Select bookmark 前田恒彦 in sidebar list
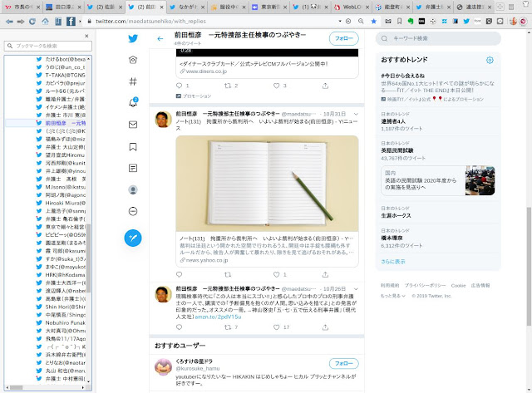Viewport: 532px width, 393px height. point(66,123)
